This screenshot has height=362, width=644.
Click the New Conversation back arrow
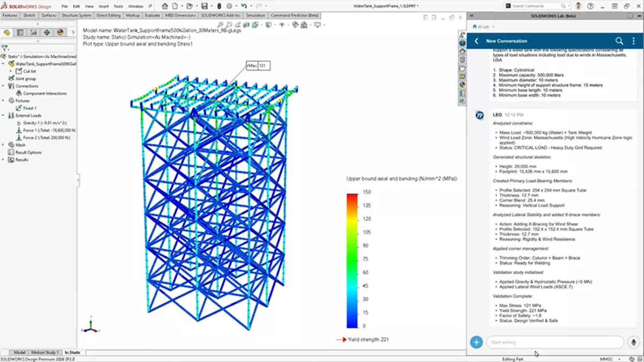477,40
